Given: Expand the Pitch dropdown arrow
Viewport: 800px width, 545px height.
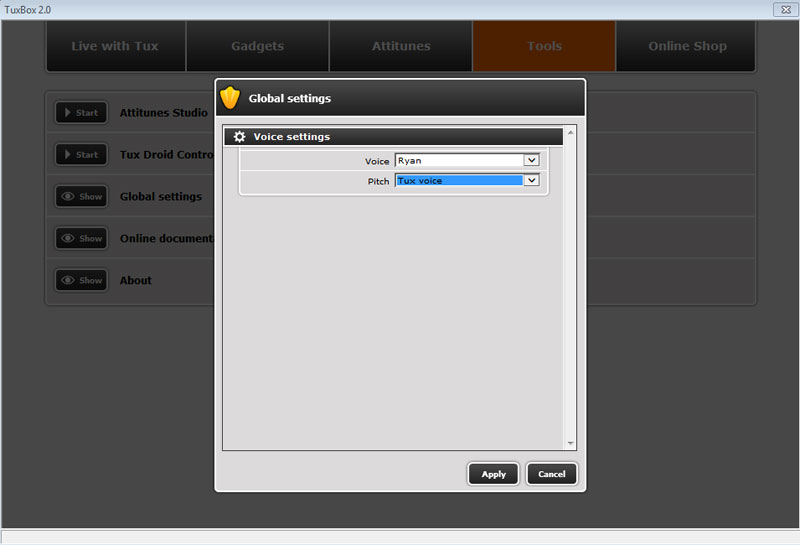Looking at the screenshot, I should (x=531, y=181).
